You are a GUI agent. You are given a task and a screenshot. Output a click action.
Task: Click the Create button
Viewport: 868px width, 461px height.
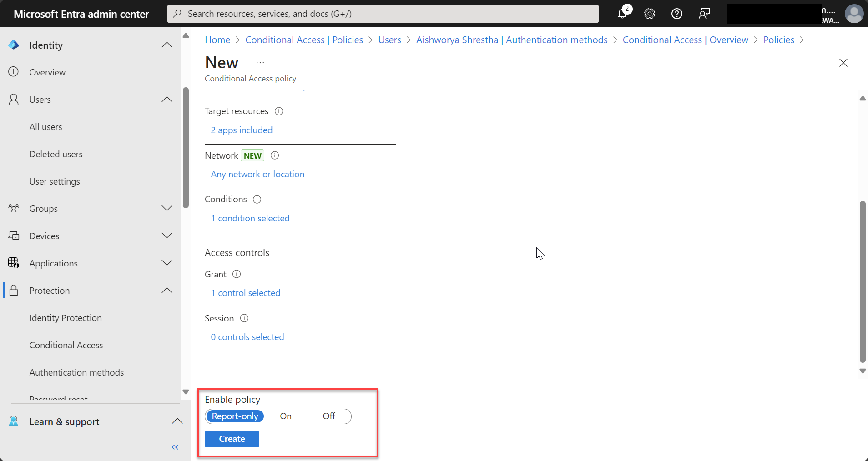[x=232, y=439]
